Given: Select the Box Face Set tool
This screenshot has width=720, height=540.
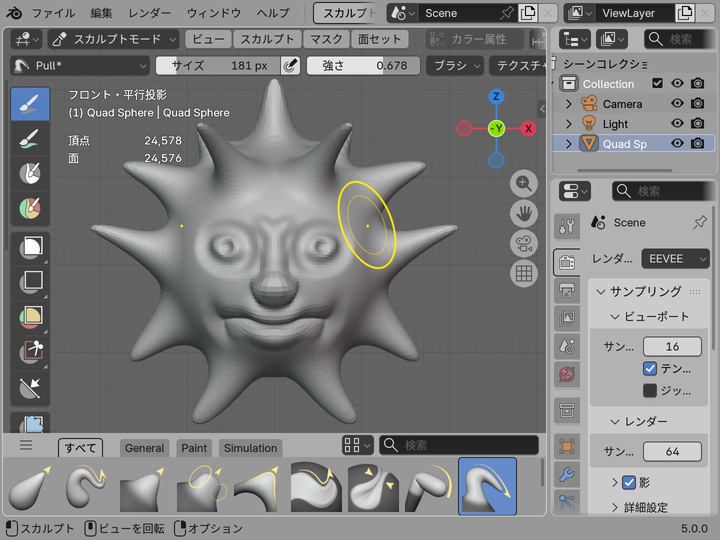Looking at the screenshot, I should tap(31, 317).
